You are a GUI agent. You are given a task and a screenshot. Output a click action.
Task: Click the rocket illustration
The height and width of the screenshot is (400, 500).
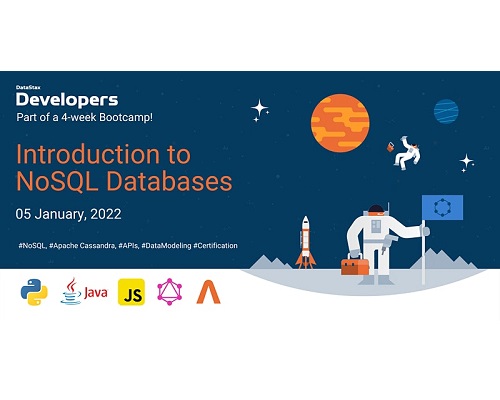(306, 242)
